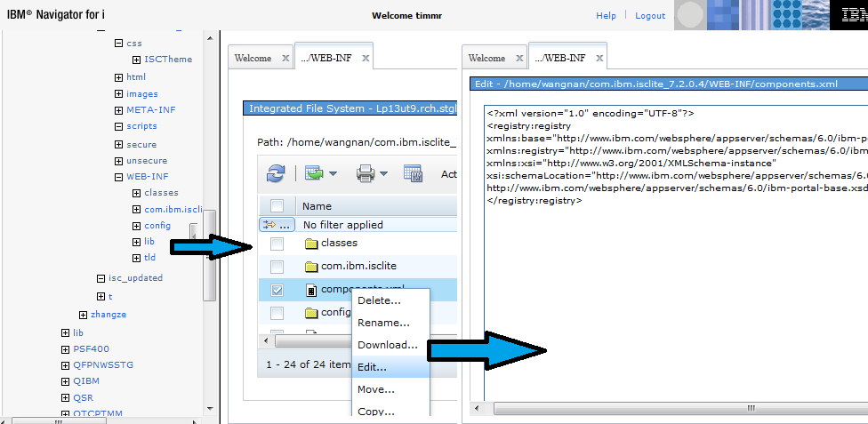The height and width of the screenshot is (424, 868).
Task: Open the Help link
Action: pyautogui.click(x=606, y=15)
